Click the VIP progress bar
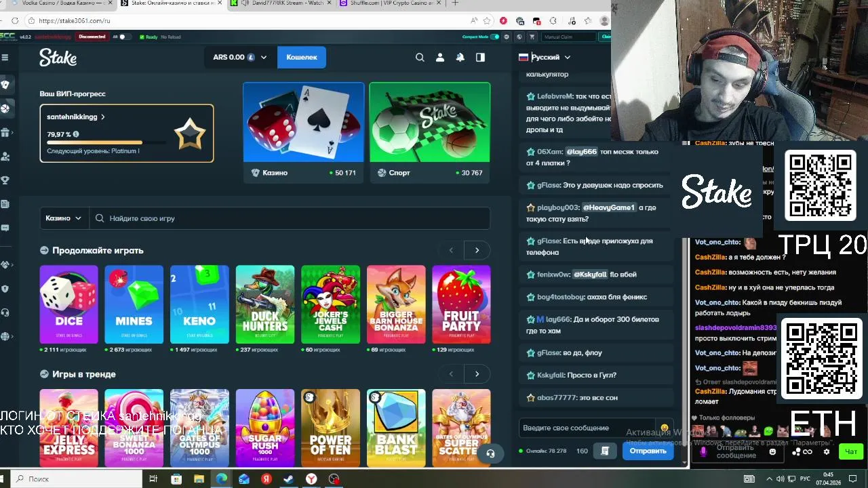 (x=106, y=143)
